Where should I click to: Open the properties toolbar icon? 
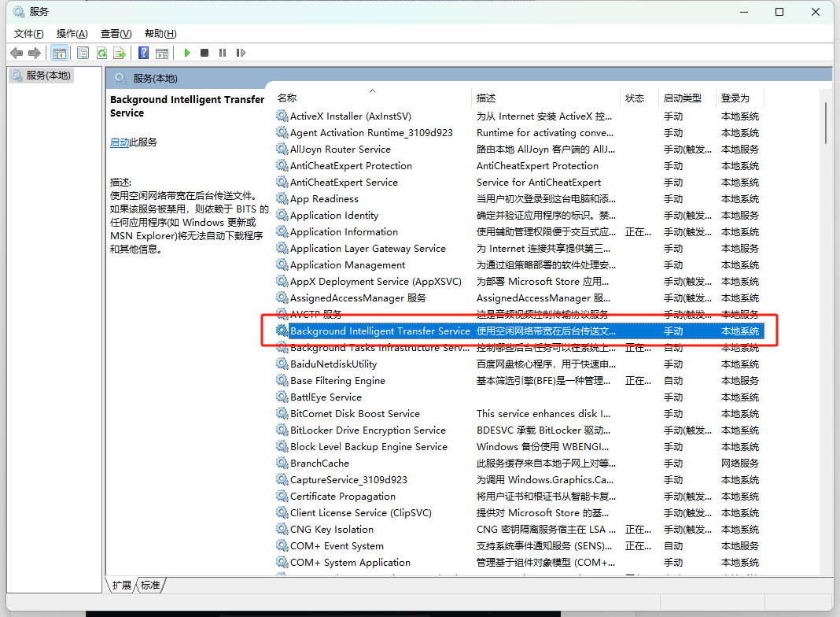point(83,52)
